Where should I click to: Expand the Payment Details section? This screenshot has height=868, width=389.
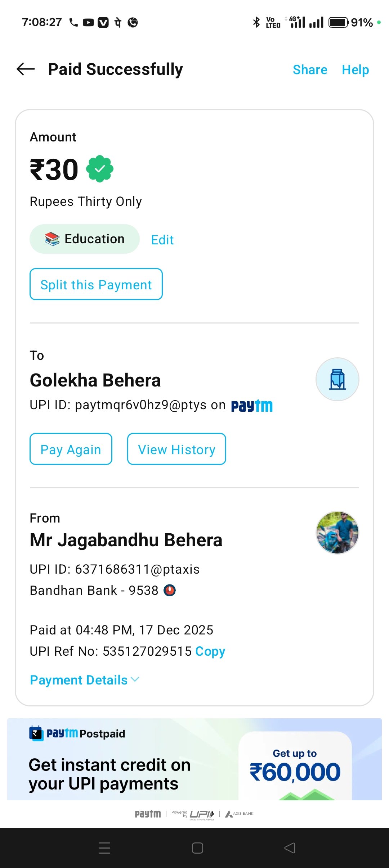click(x=85, y=680)
